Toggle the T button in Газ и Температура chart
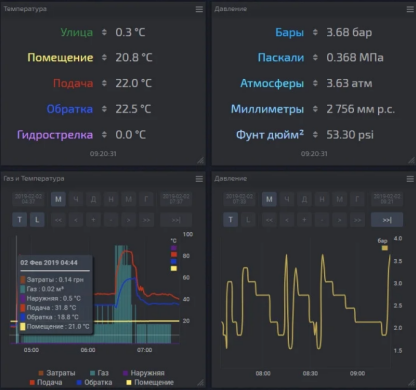416x390 pixels. (x=20, y=220)
